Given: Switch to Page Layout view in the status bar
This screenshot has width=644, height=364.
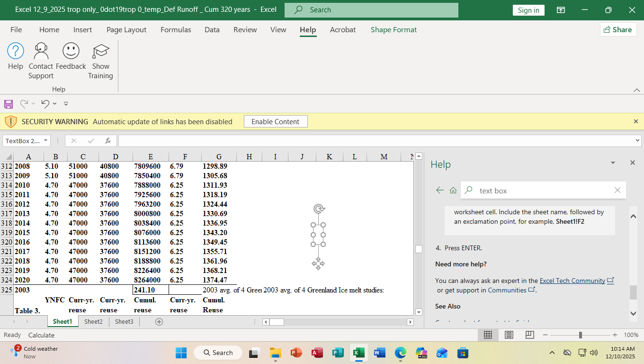Looking at the screenshot, I should point(509,335).
